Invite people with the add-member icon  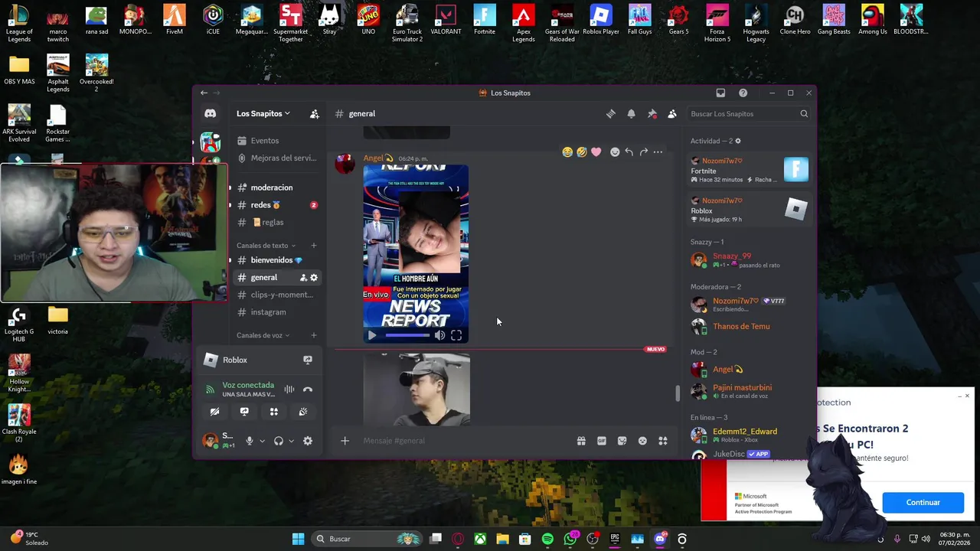[314, 113]
